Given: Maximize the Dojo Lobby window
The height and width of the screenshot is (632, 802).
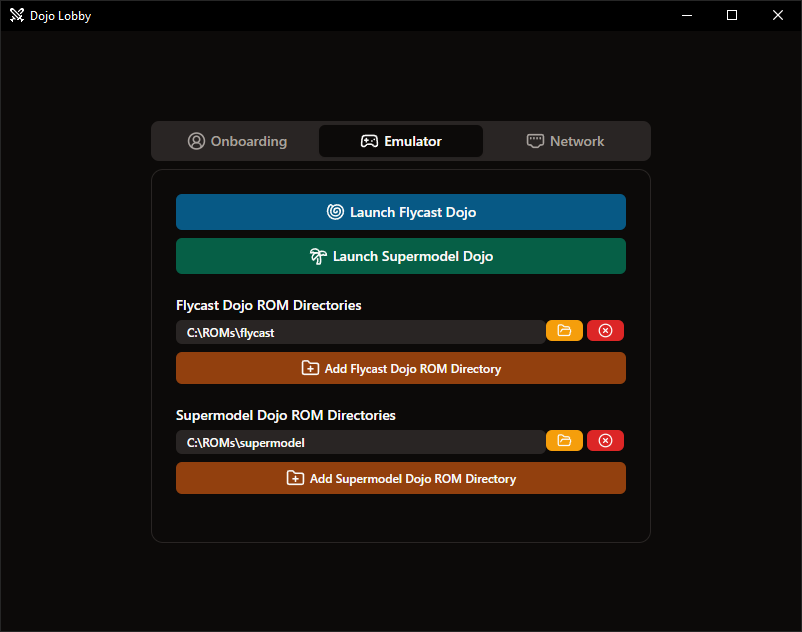Looking at the screenshot, I should click(732, 15).
